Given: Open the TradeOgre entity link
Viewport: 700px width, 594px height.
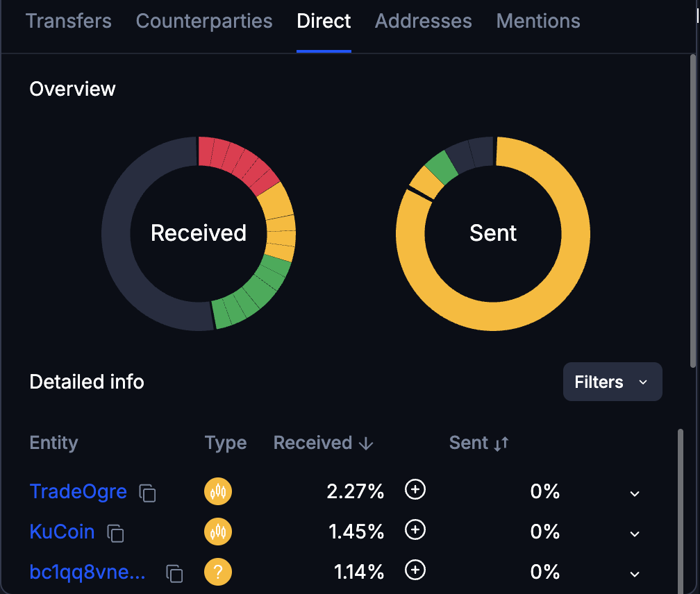Looking at the screenshot, I should pos(78,491).
